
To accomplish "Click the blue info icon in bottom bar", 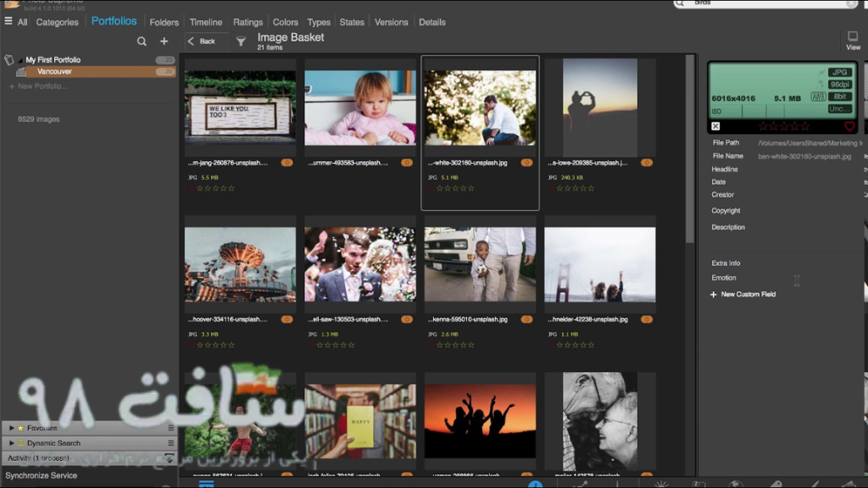I will [536, 484].
